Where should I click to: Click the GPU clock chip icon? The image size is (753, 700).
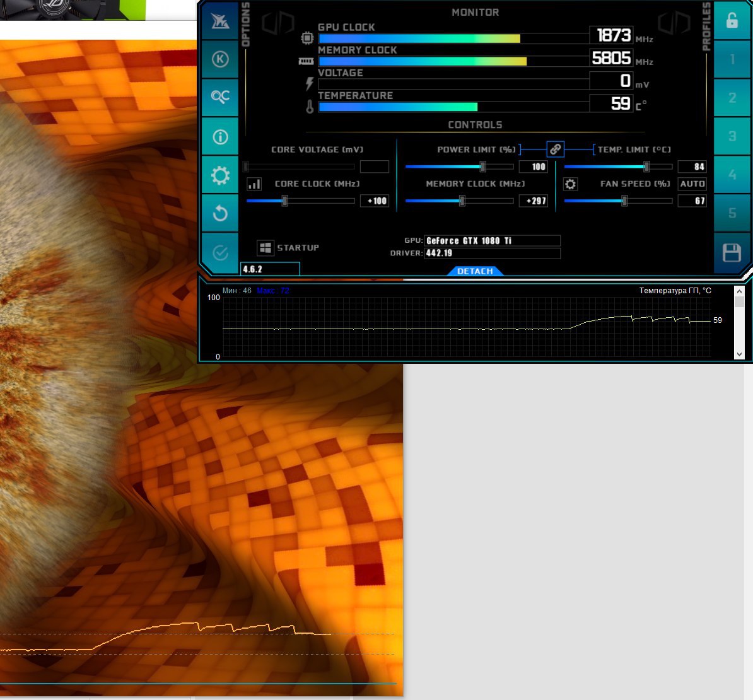(307, 37)
